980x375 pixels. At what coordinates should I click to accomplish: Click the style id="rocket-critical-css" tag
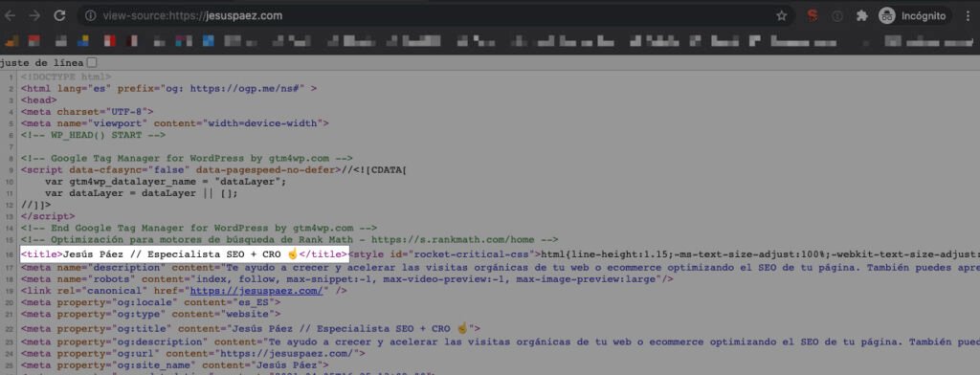pyautogui.click(x=444, y=254)
